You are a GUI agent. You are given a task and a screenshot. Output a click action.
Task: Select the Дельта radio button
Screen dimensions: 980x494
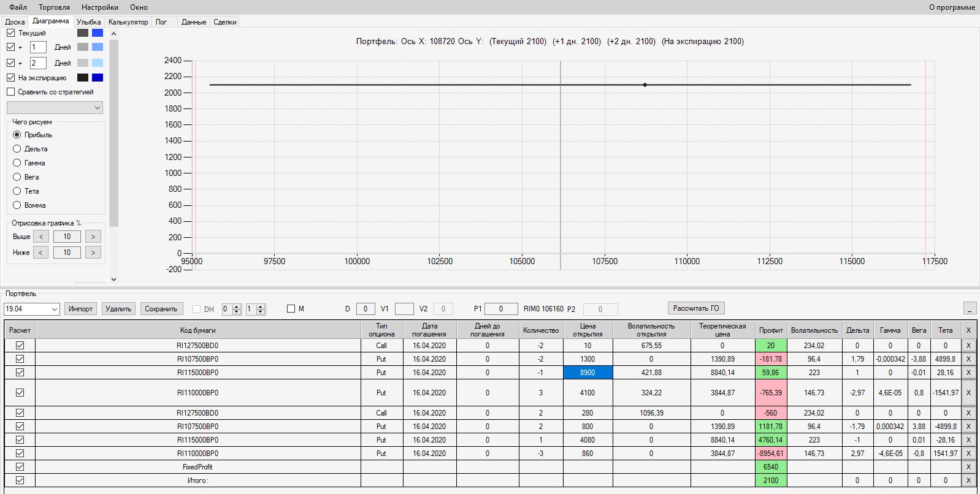17,149
